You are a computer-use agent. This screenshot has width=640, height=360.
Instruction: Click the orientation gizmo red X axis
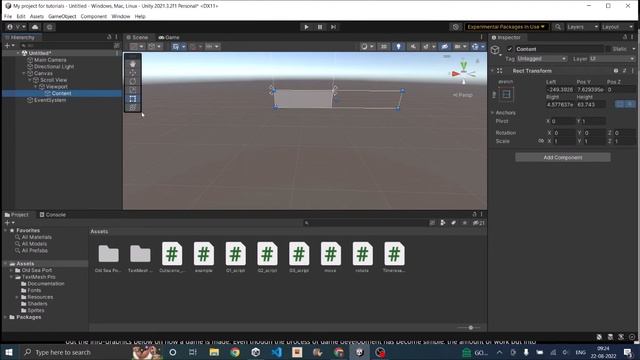(455, 74)
